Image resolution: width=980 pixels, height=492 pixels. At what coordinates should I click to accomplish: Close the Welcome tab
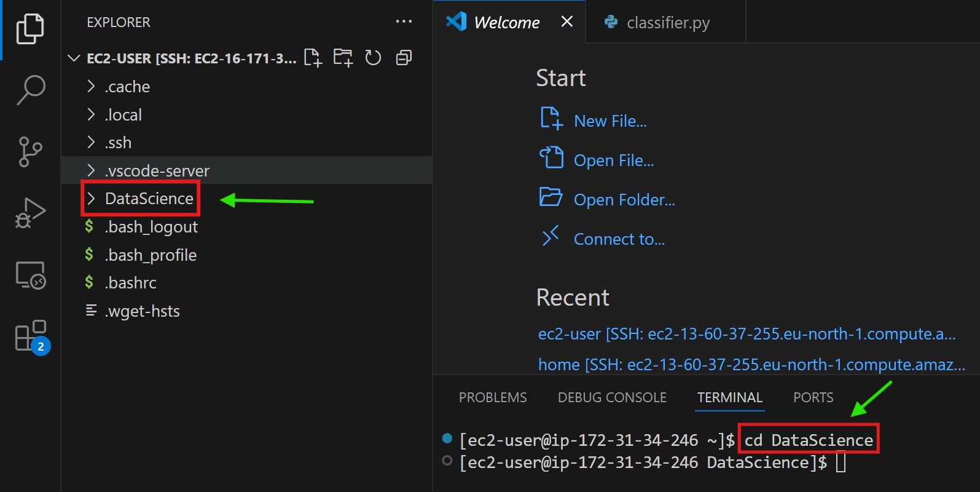pos(567,22)
